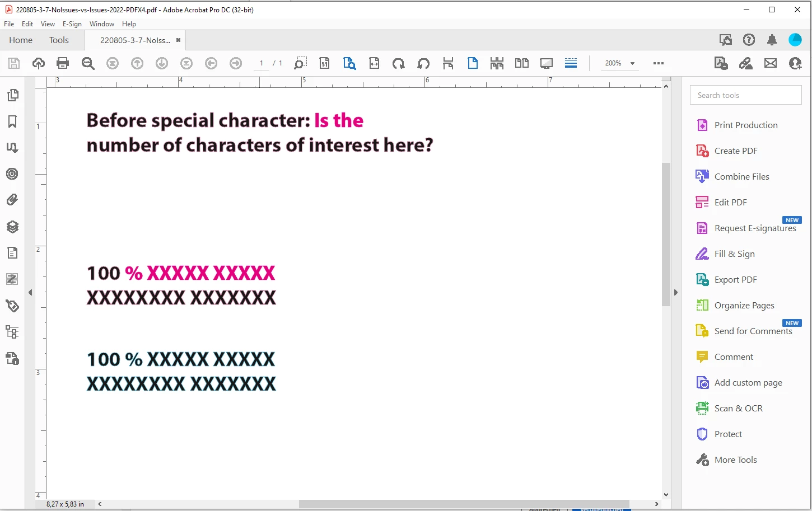Switch to the Tools tab
Viewport: 812px width, 511px height.
59,40
